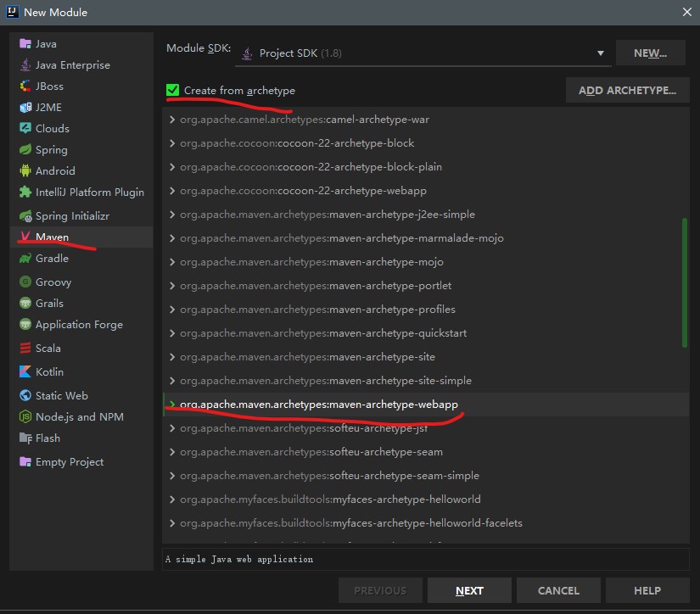Select myfaces-archetype-helloworld archetype row
700x614 pixels.
click(425, 500)
